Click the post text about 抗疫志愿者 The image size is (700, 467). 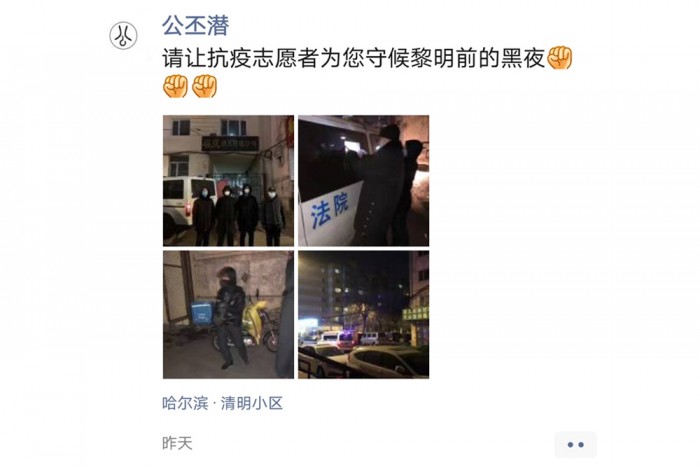tap(354, 58)
